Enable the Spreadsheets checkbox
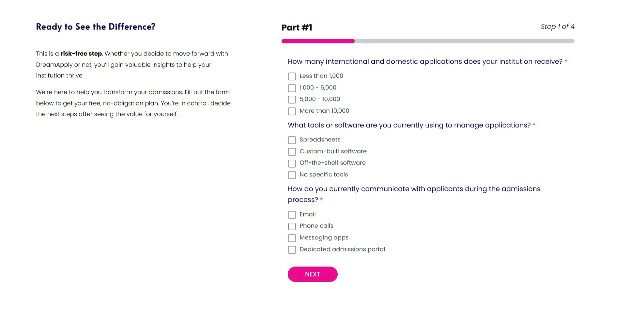This screenshot has width=644, height=322. 292,140
